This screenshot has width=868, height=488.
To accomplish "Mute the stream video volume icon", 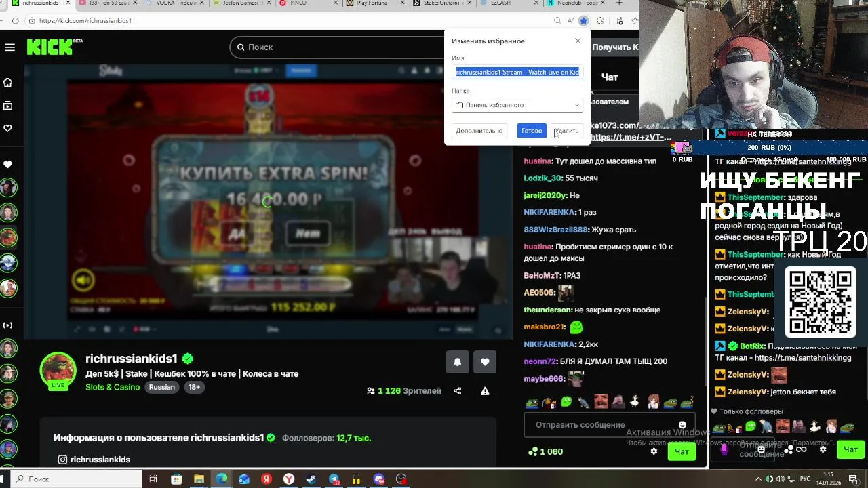I will 83,279.
